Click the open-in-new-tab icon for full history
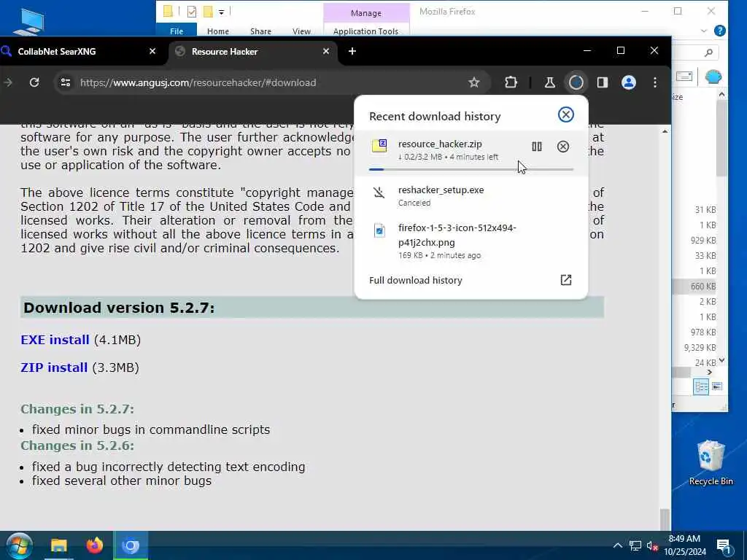This screenshot has width=747, height=560. pyautogui.click(x=565, y=280)
